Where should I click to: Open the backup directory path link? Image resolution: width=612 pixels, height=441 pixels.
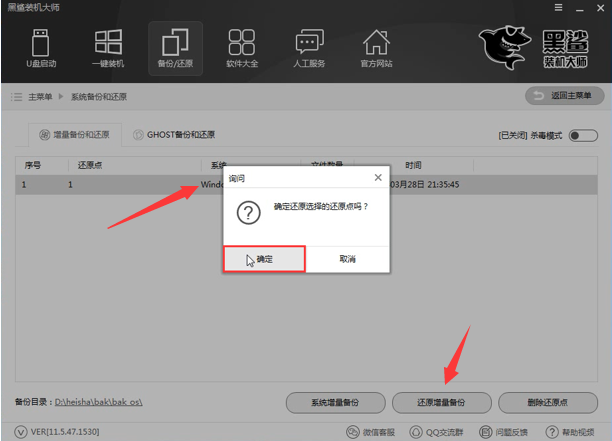pyautogui.click(x=99, y=402)
